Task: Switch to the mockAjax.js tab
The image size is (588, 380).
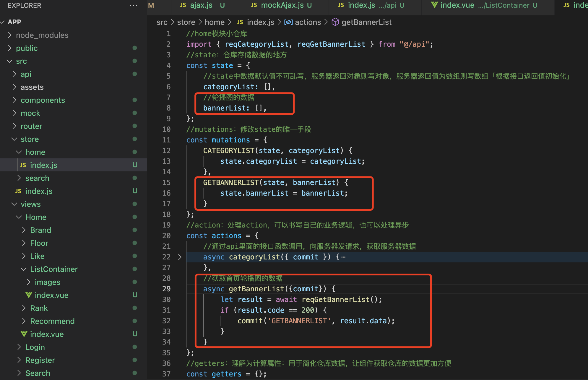Action: coord(282,5)
